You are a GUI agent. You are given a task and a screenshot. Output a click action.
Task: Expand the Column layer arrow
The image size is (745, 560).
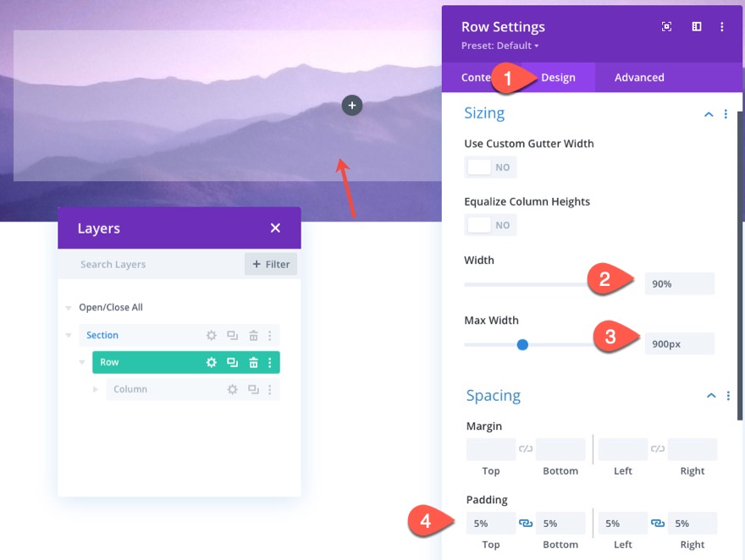[96, 390]
